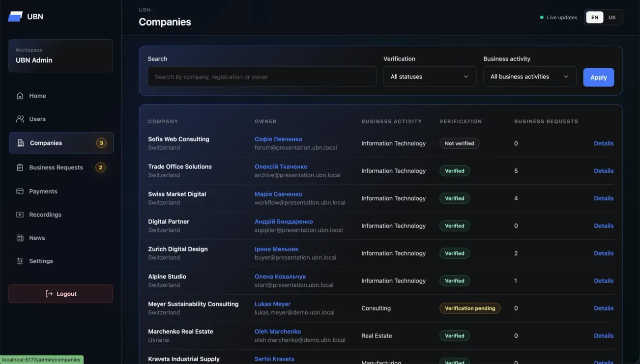Click the Verification pending status badge
640x364 pixels.
[x=470, y=308]
